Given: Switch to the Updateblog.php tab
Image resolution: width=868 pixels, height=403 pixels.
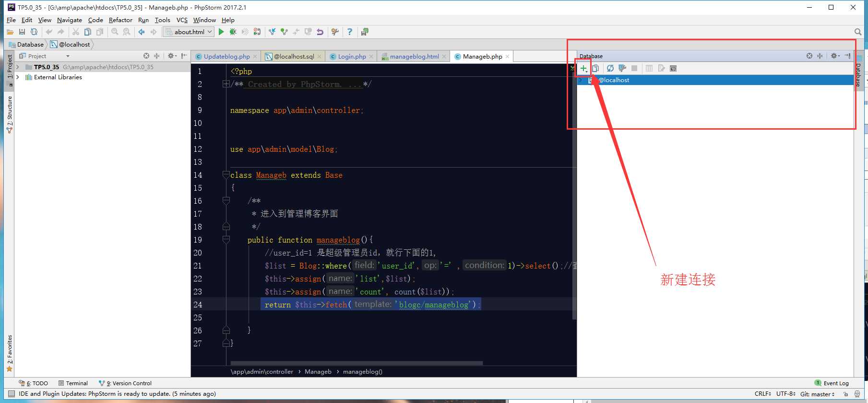Looking at the screenshot, I should [x=226, y=56].
